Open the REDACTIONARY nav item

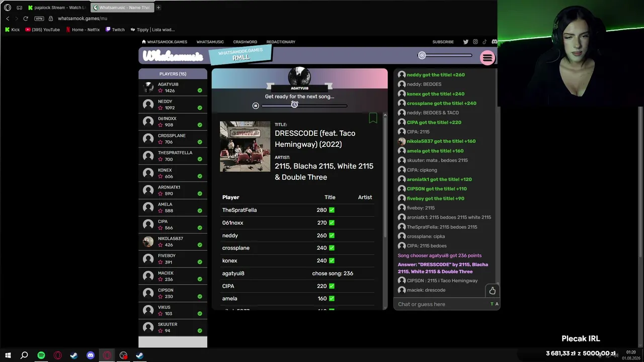coord(281,42)
